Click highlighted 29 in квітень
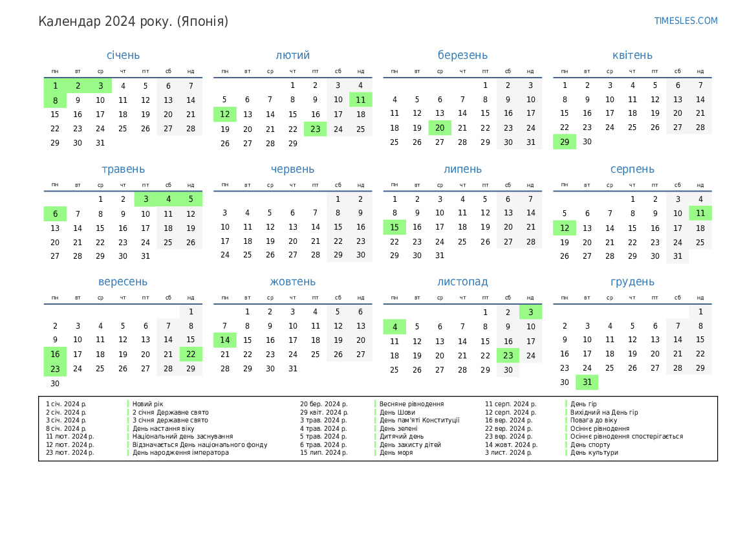 coord(565,142)
